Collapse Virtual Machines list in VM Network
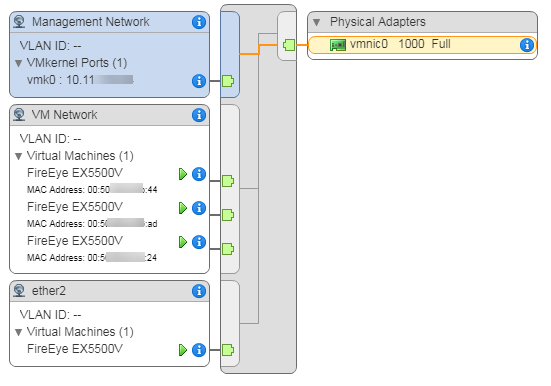The image size is (551, 386). pos(19,156)
